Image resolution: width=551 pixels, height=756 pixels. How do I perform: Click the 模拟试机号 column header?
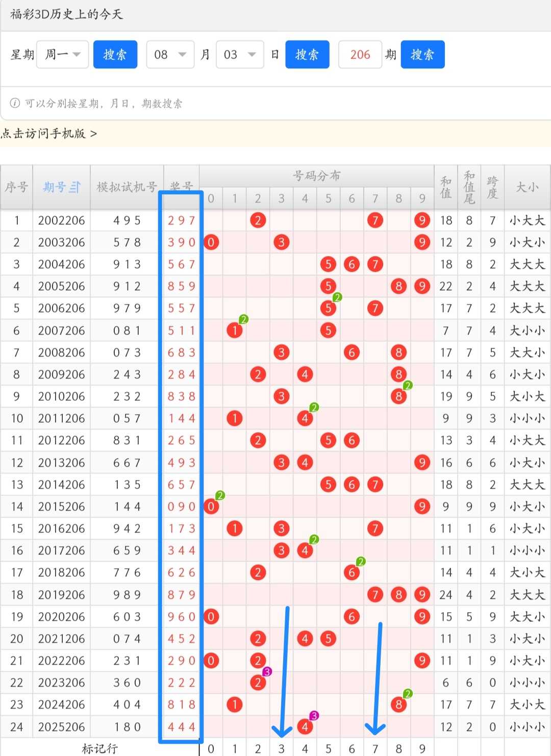[x=127, y=187]
